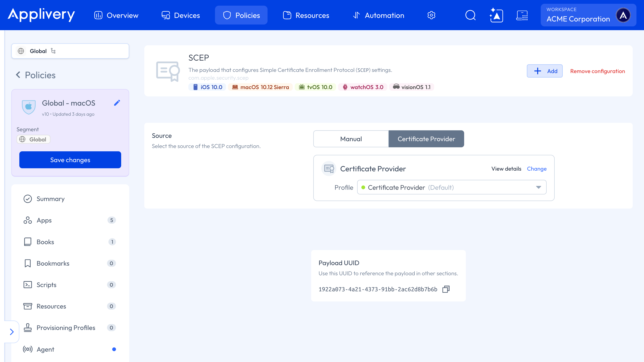Viewport: 644px width, 362px height.
Task: Click Remove configuration link
Action: point(598,71)
